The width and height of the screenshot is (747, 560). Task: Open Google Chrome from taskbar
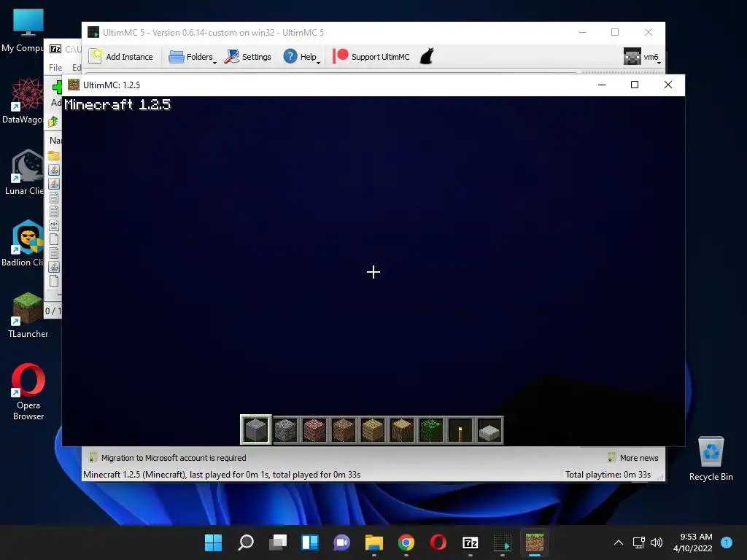coord(406,542)
